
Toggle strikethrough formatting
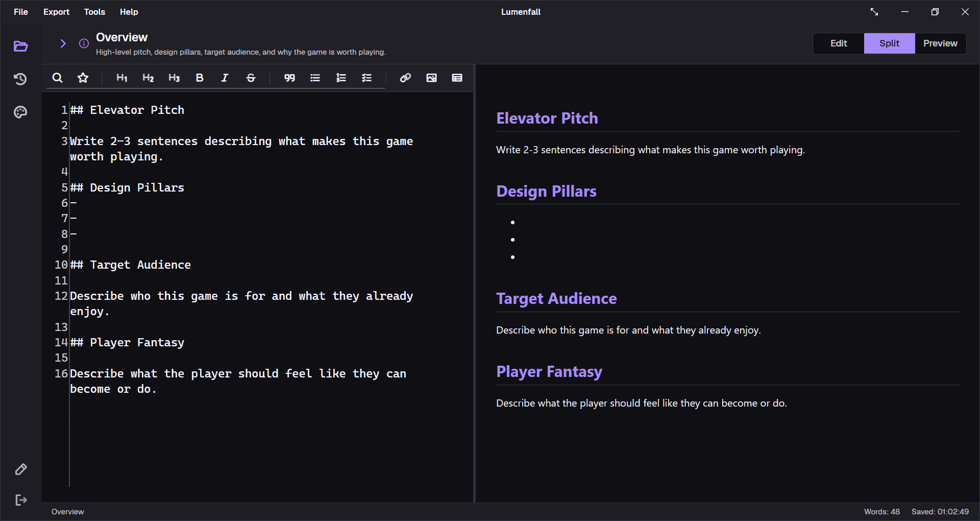pyautogui.click(x=251, y=78)
